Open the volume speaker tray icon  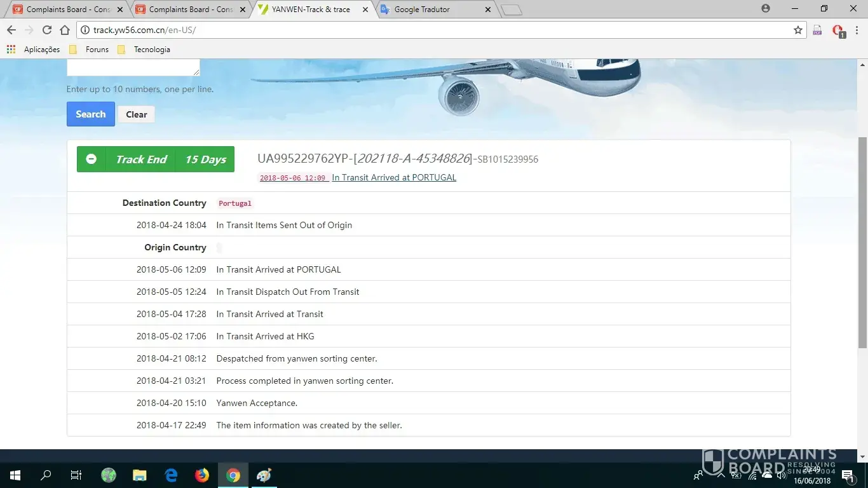pos(782,475)
